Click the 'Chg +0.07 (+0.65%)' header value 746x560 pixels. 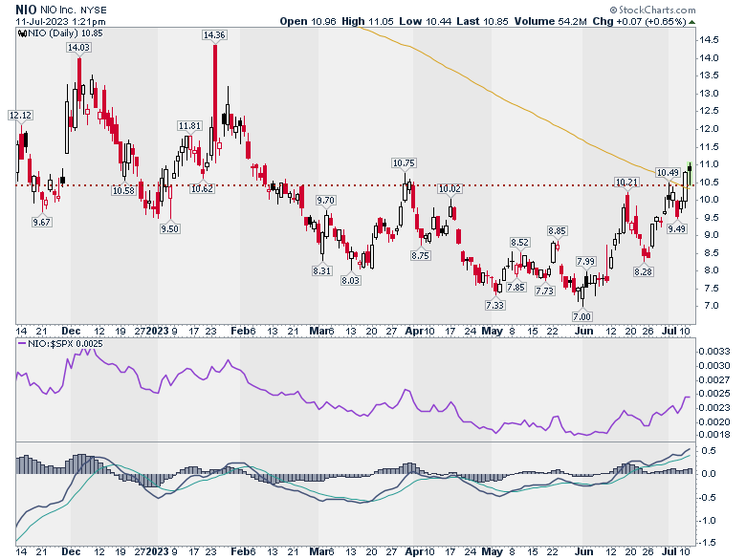point(640,21)
